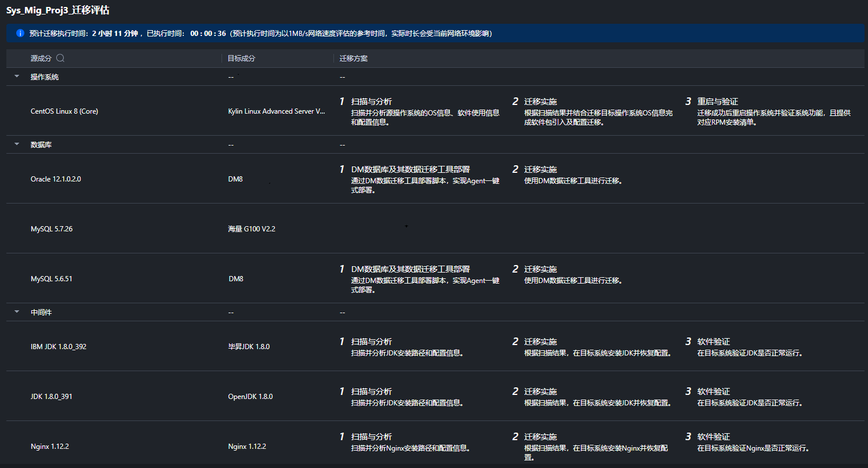Click 软件验证 step in the IBM JDK row
Viewport: 868px width, 468px height.
714,342
